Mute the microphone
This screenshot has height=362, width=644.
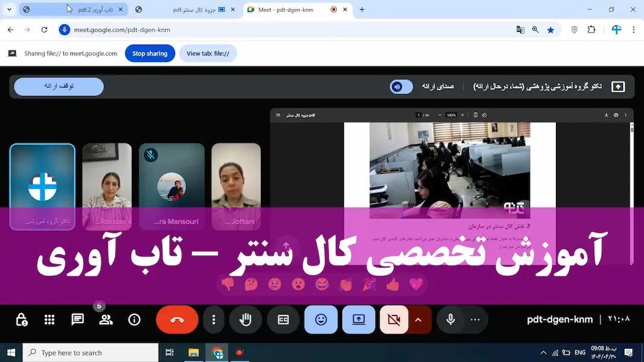click(x=450, y=320)
